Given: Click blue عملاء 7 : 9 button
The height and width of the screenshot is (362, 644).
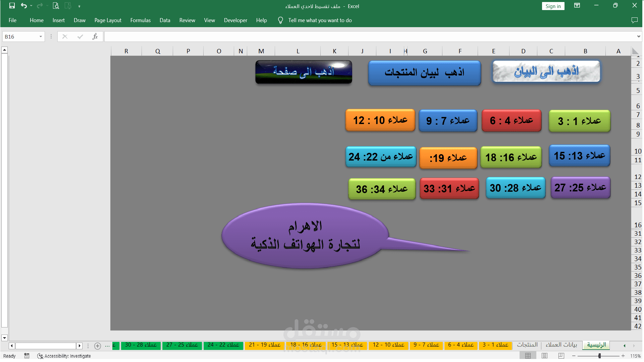Looking at the screenshot, I should point(448,120).
